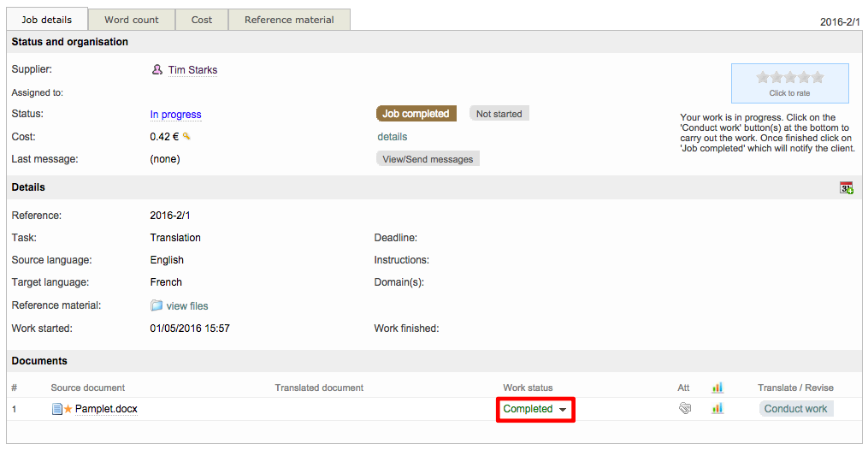Click the orange star beside Pamplet.docx
Image resolution: width=868 pixels, height=450 pixels.
[x=68, y=409]
